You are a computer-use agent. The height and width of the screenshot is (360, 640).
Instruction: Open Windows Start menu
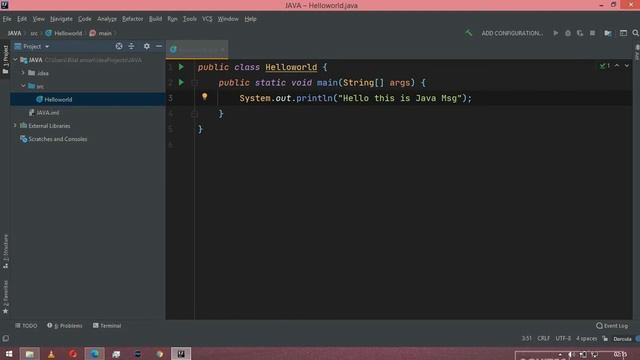tap(9, 354)
